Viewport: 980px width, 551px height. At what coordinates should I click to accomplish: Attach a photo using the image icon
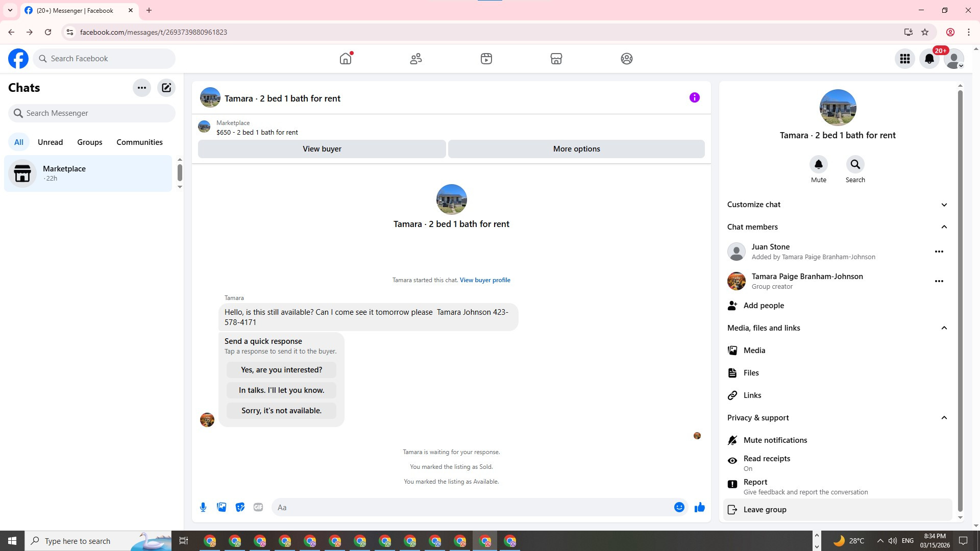222,507
